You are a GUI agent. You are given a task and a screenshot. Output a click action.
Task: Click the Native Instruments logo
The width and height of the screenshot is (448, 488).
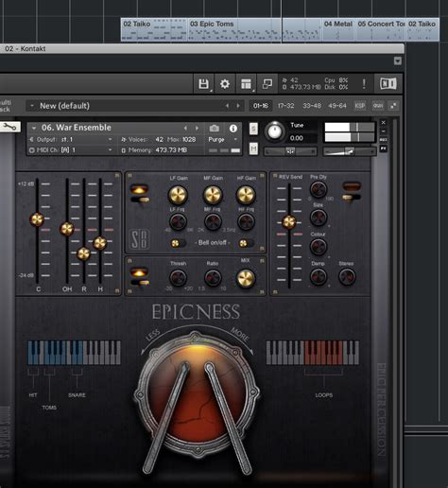[388, 83]
